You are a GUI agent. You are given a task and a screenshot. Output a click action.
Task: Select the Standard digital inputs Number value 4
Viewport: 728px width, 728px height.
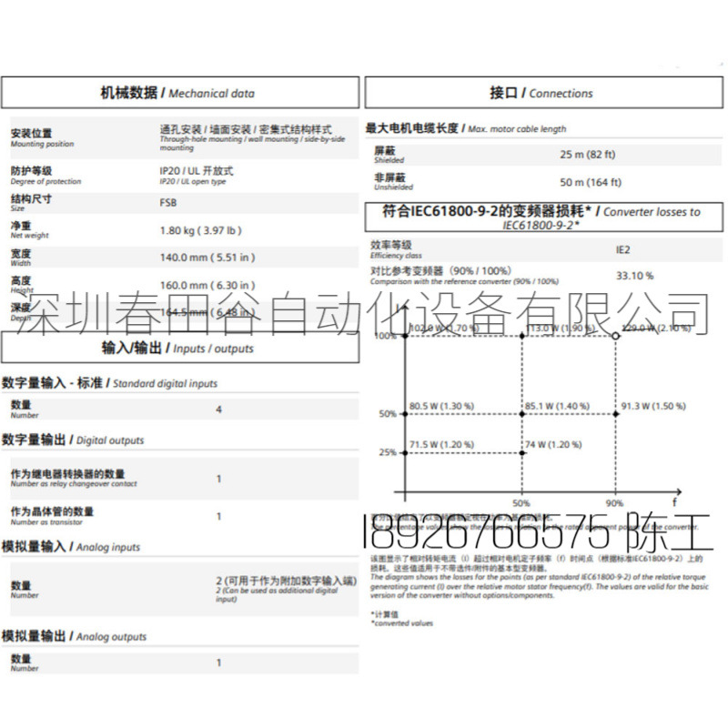click(x=216, y=407)
